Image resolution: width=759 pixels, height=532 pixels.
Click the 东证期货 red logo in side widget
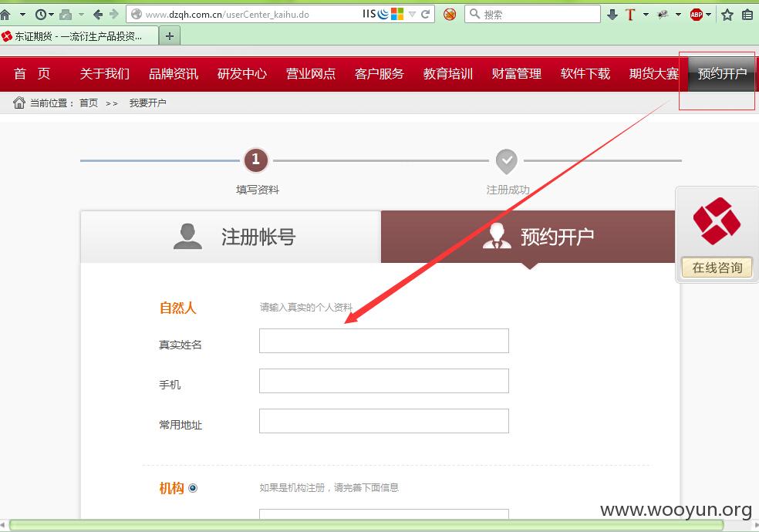point(717,221)
